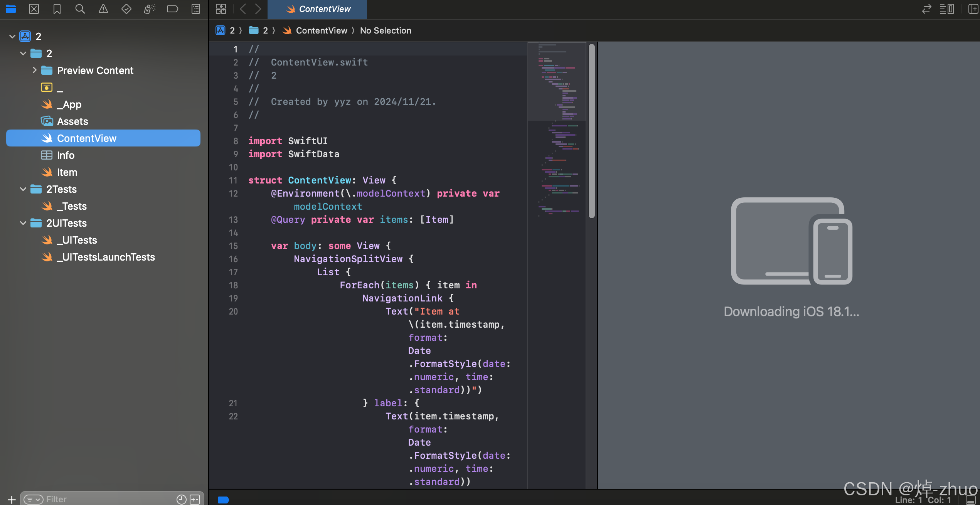This screenshot has width=980, height=505.
Task: Select the ContentView editor tab
Action: pyautogui.click(x=317, y=9)
